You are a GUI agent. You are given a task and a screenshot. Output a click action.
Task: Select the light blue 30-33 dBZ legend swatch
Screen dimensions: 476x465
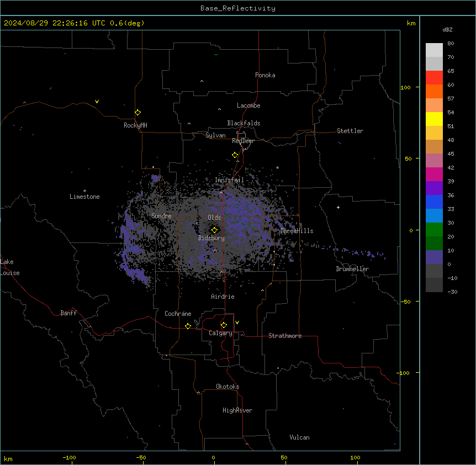[434, 216]
